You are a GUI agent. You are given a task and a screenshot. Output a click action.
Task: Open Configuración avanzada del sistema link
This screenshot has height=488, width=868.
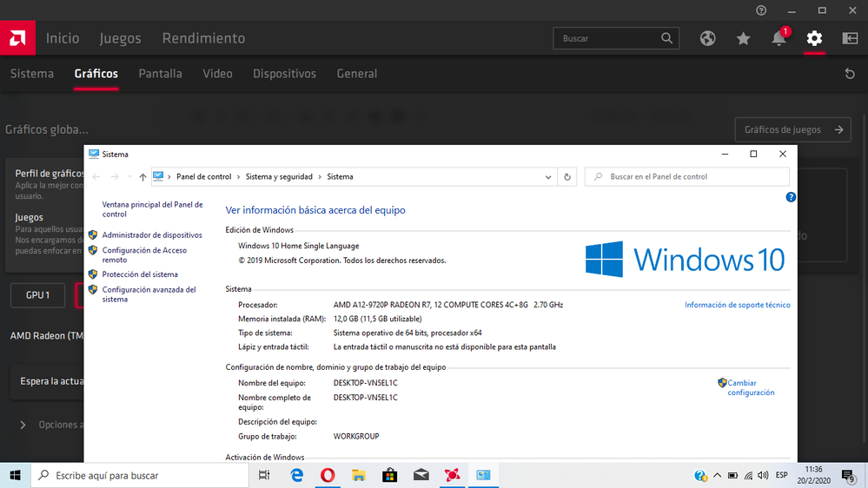pyautogui.click(x=149, y=294)
